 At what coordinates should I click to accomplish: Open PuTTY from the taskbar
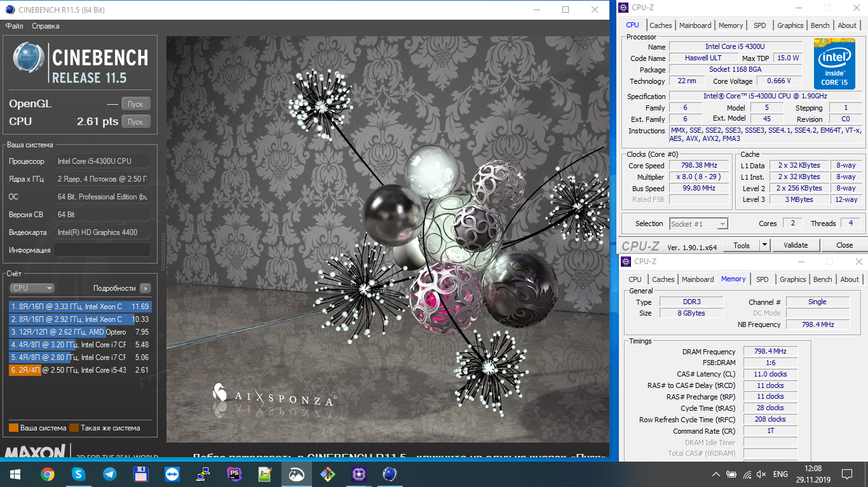click(203, 474)
